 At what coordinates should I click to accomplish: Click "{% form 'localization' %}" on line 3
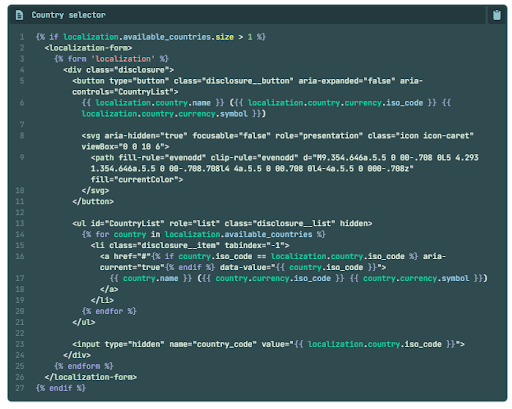coord(111,59)
